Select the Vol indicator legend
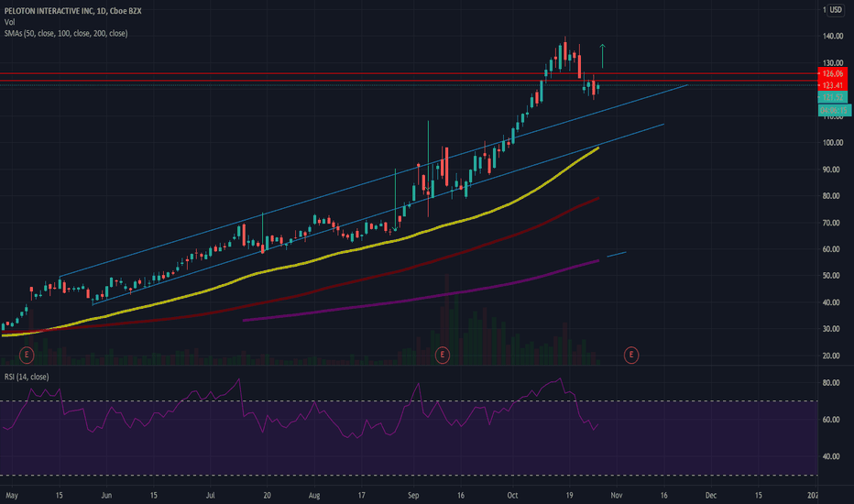Image resolution: width=854 pixels, height=504 pixels. (x=9, y=22)
